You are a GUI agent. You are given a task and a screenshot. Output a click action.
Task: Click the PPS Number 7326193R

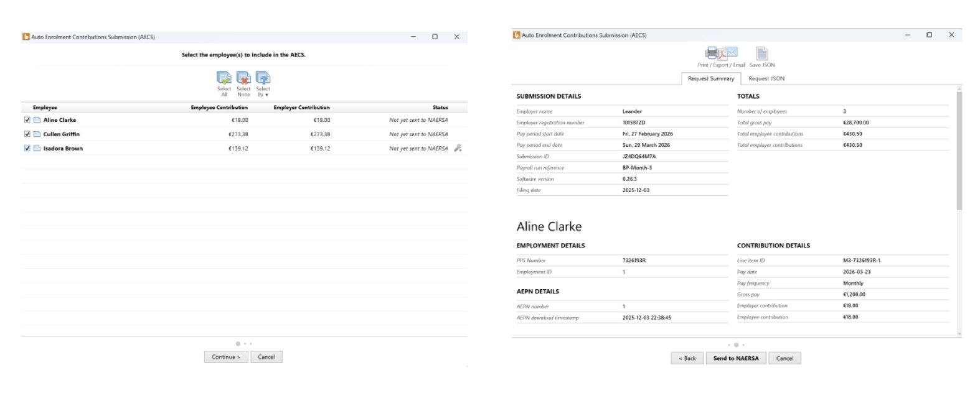pos(634,261)
